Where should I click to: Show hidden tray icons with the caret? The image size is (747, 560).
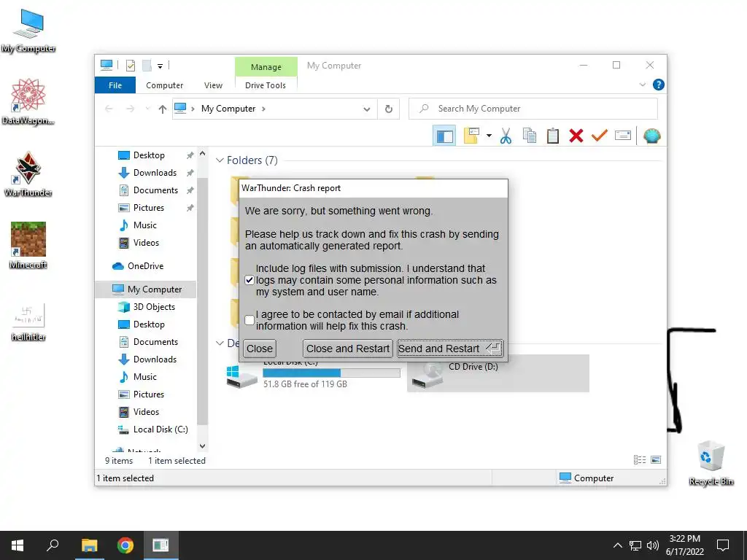click(617, 545)
